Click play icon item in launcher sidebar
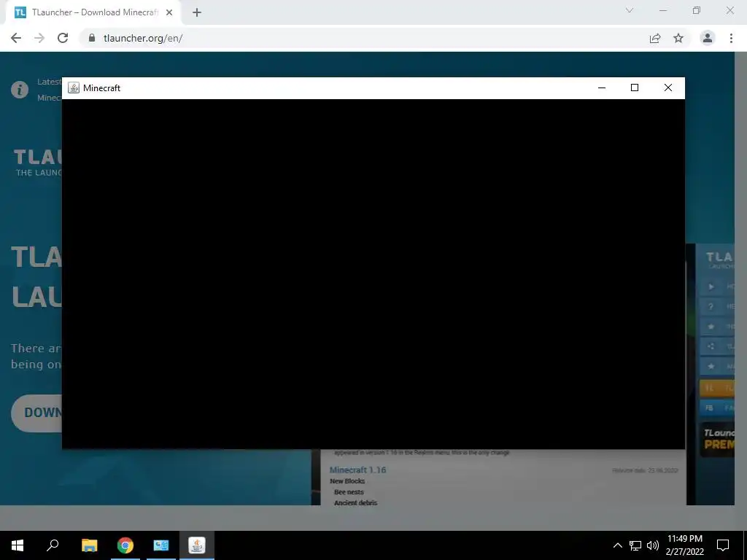The width and height of the screenshot is (747, 560). tap(717, 287)
